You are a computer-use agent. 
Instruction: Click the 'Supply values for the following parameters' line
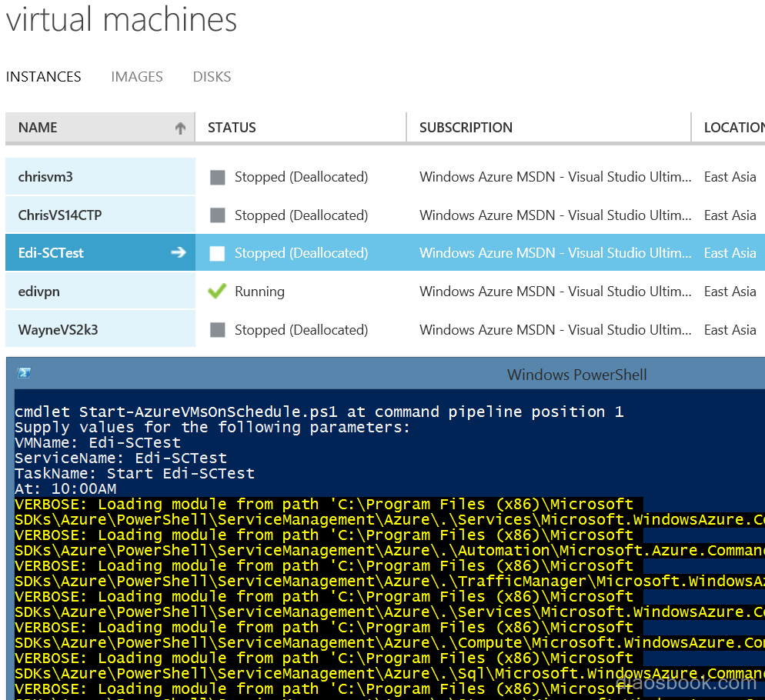point(212,428)
